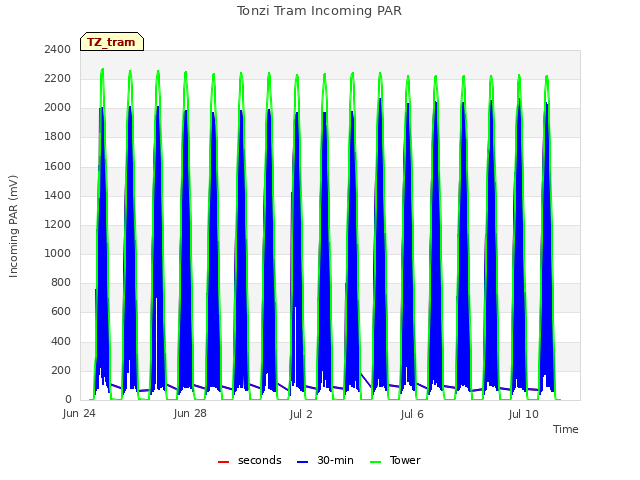Click the Jun 24 x-axis tick label

click(x=79, y=414)
